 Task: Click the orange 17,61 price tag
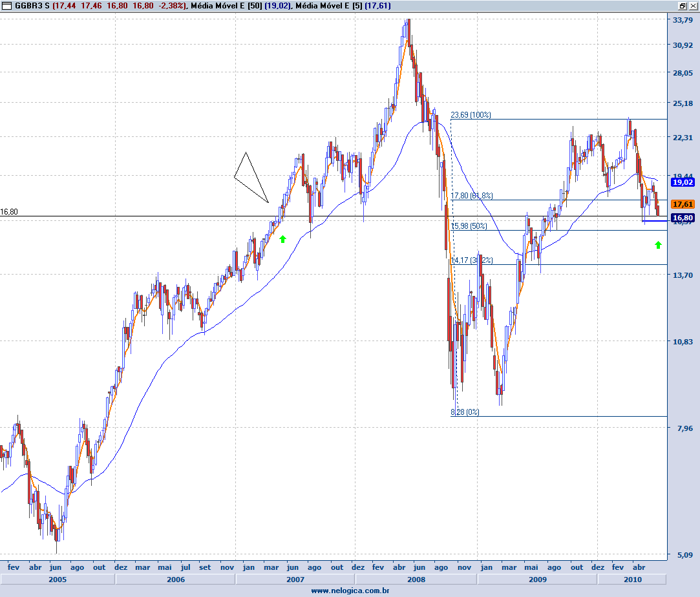coord(683,204)
